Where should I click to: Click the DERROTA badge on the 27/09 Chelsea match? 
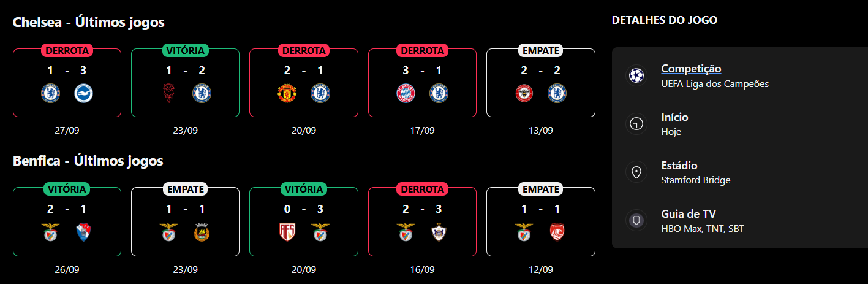67,50
